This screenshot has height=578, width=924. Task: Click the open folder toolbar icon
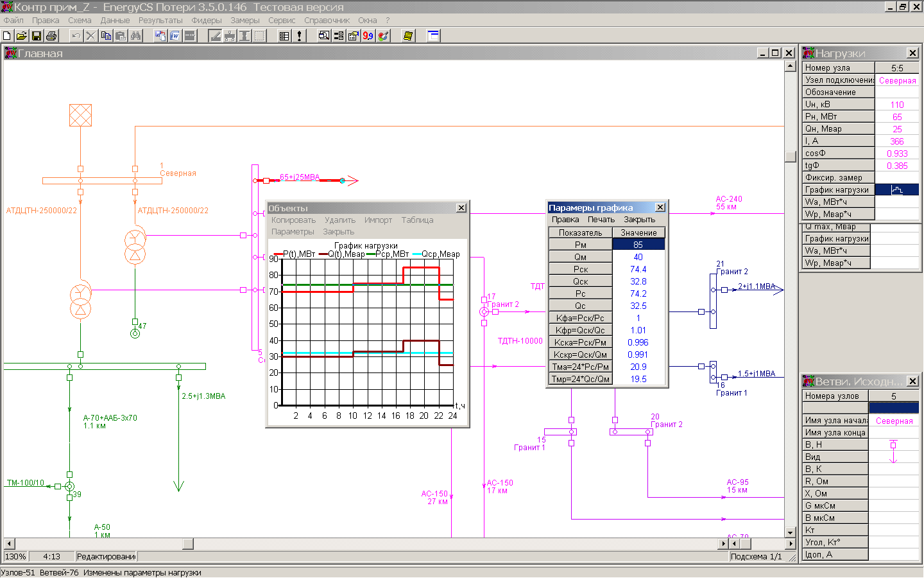click(22, 36)
